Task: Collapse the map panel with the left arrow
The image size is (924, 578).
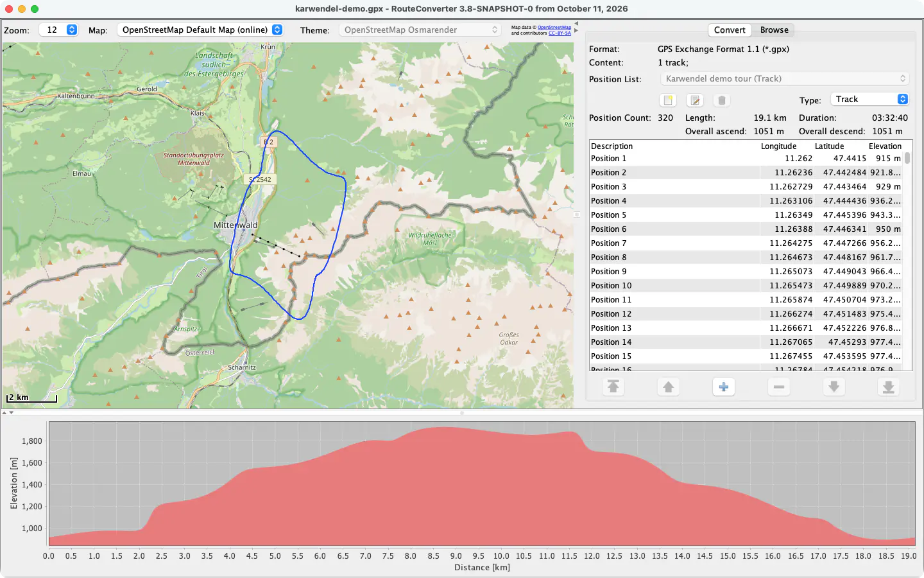Action: coord(576,24)
